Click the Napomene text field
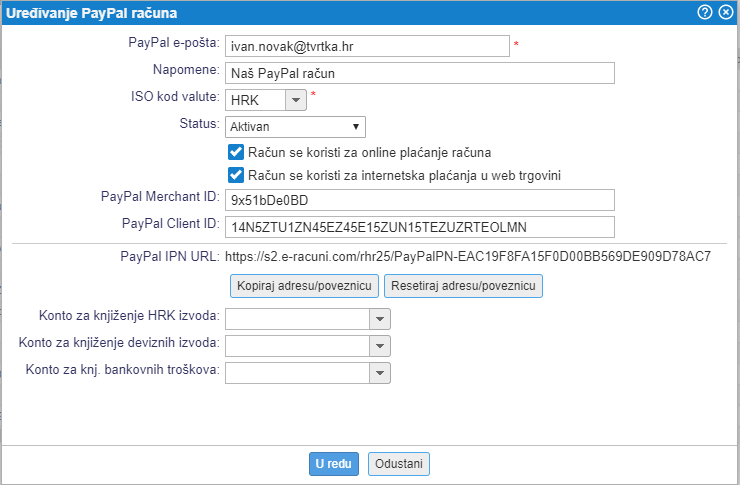 pyautogui.click(x=420, y=73)
